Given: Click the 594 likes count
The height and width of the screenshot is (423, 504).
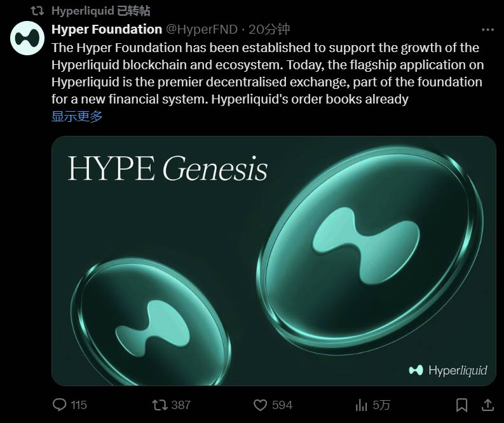Looking at the screenshot, I should [282, 405].
